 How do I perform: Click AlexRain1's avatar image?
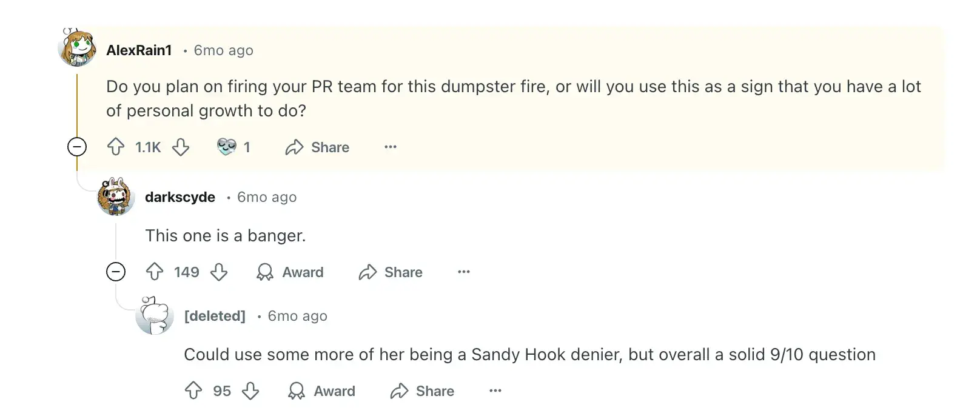(x=77, y=47)
